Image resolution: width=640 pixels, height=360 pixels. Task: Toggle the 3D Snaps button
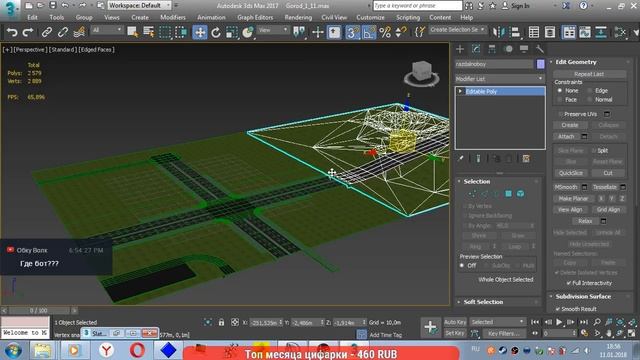click(352, 32)
